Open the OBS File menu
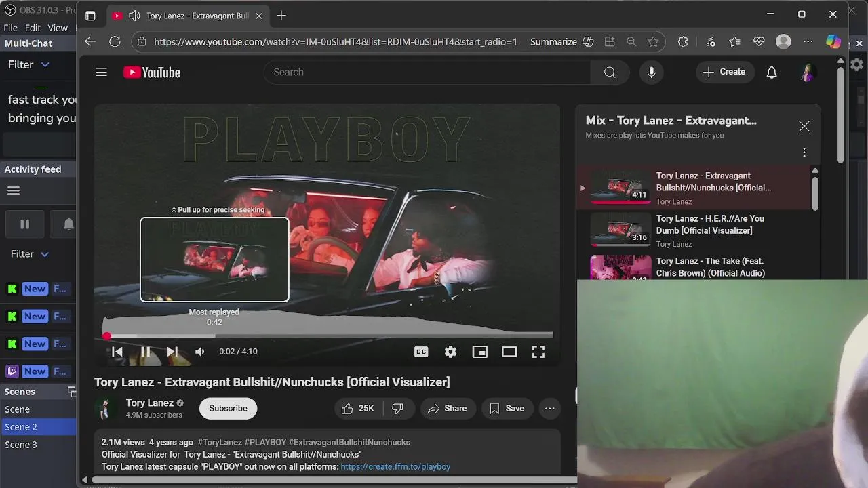Screen dimensions: 868x488 tap(10, 28)
